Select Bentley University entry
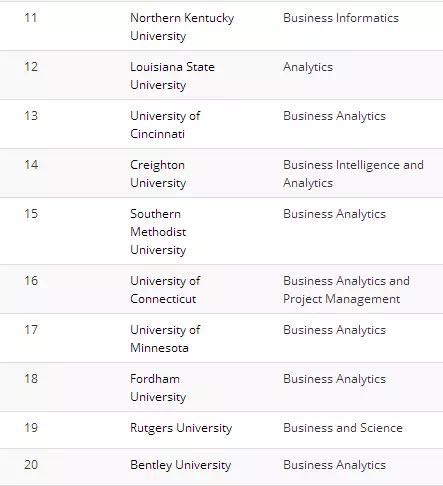This screenshot has height=486, width=443. pos(180,465)
